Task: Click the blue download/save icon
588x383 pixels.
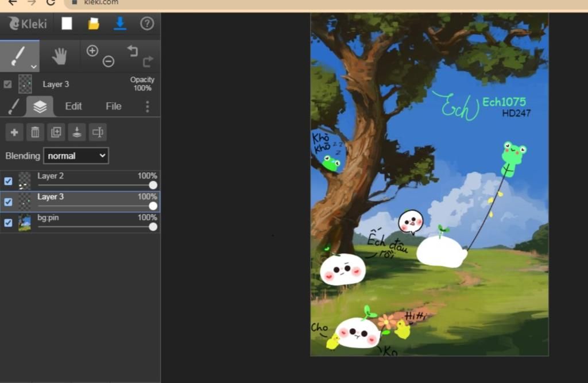Action: point(120,24)
